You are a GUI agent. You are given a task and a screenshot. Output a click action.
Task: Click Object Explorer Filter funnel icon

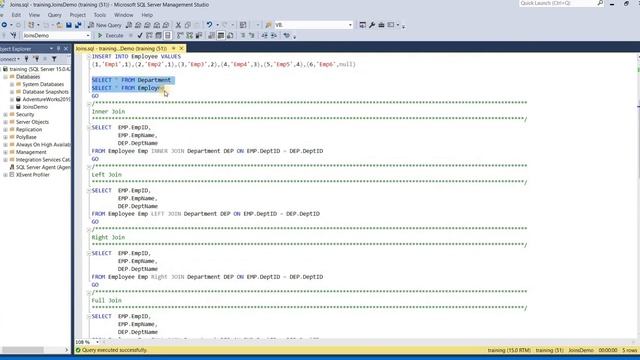pyautogui.click(x=54, y=59)
